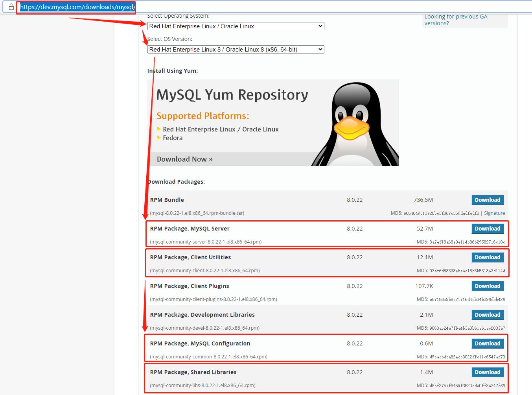Viewport: 532px width, 395px height.
Task: Click the 'MySQL Yum Repository' banner heading
Action: pyautogui.click(x=232, y=95)
